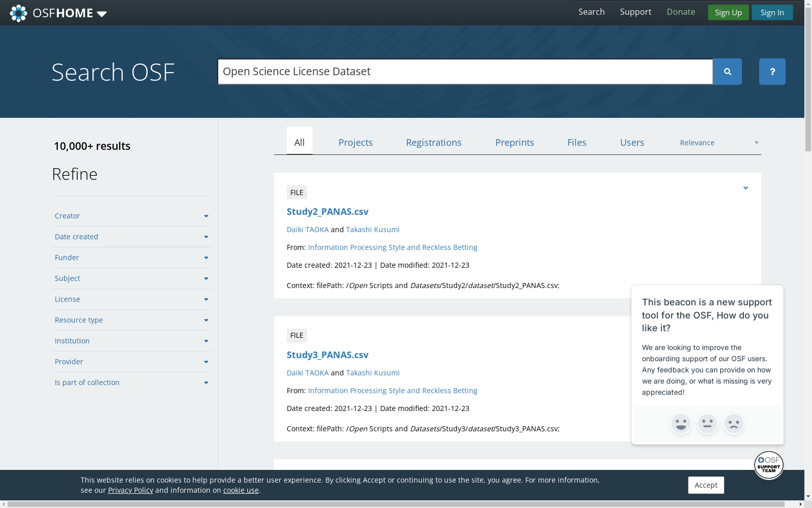
Task: Expand the Subject filter
Action: click(x=131, y=278)
